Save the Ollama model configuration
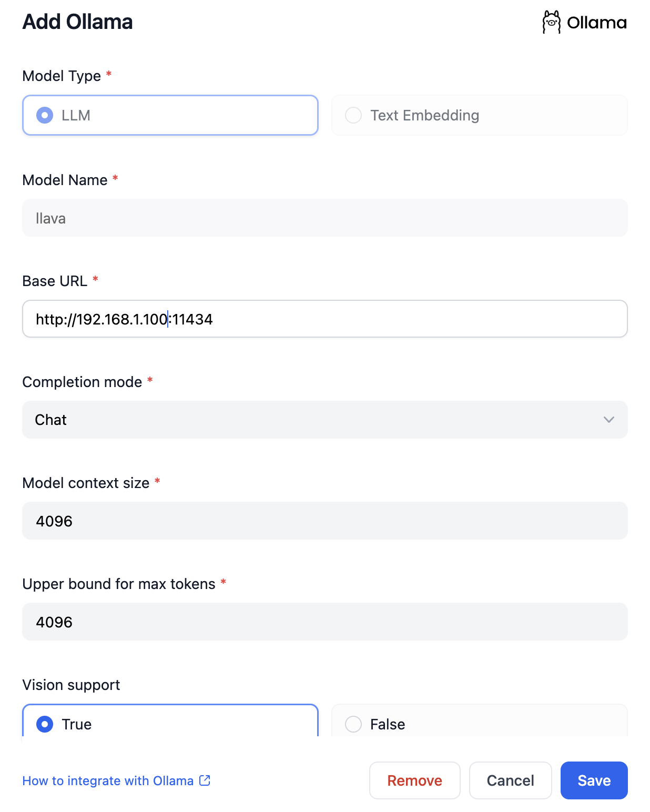The image size is (650, 812). [594, 780]
